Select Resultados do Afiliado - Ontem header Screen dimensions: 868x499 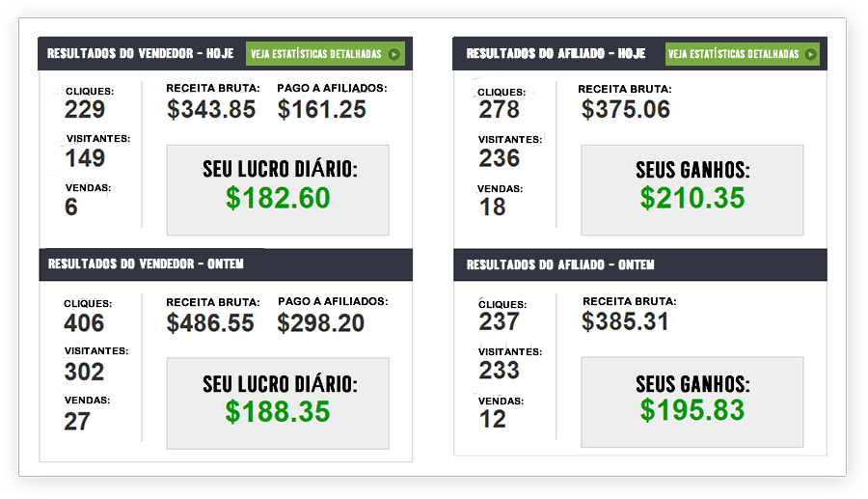click(x=560, y=264)
